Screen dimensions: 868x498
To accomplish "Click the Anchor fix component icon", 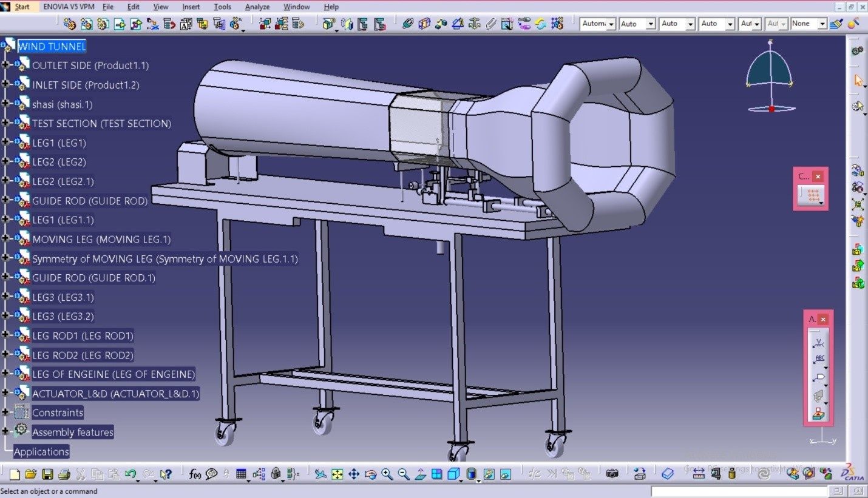I will (x=474, y=24).
